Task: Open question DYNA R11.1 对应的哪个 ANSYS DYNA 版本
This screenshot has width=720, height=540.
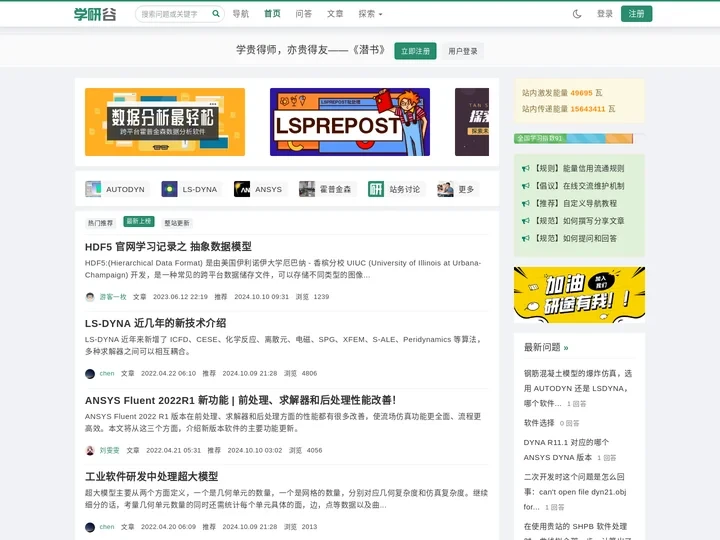Action: click(x=567, y=450)
